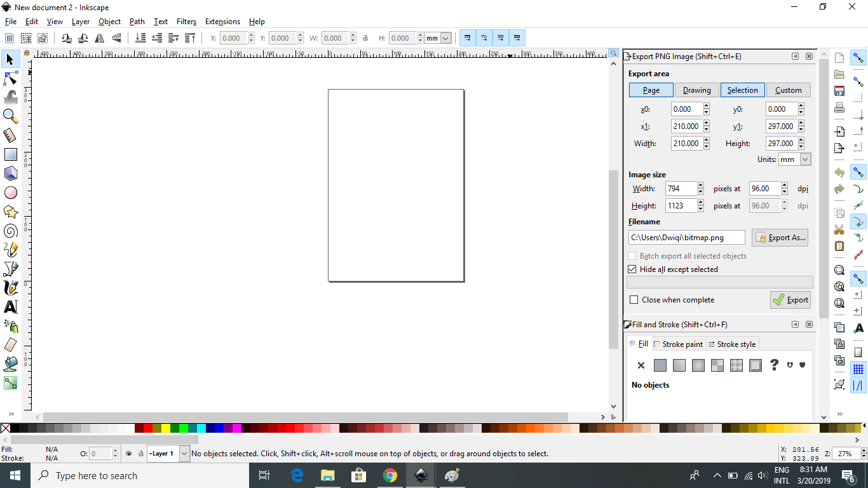This screenshot has width=868, height=488.
Task: Pick the yellow swatch in palette
Action: tap(166, 429)
